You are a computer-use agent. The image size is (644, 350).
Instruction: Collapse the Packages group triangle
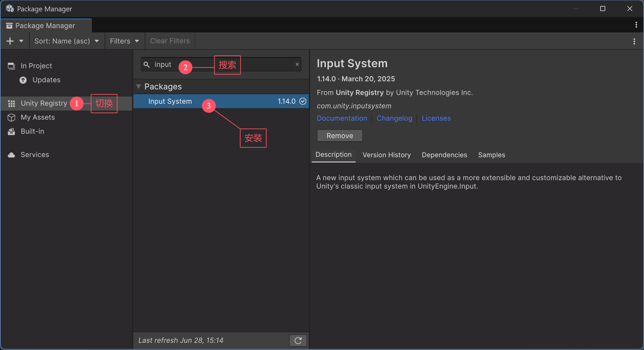[138, 86]
